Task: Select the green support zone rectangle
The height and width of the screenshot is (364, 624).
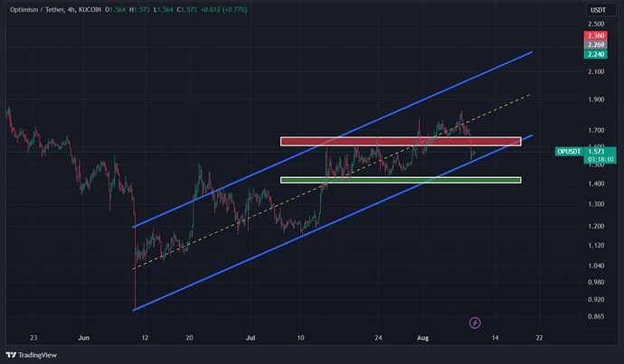Action: coord(400,180)
